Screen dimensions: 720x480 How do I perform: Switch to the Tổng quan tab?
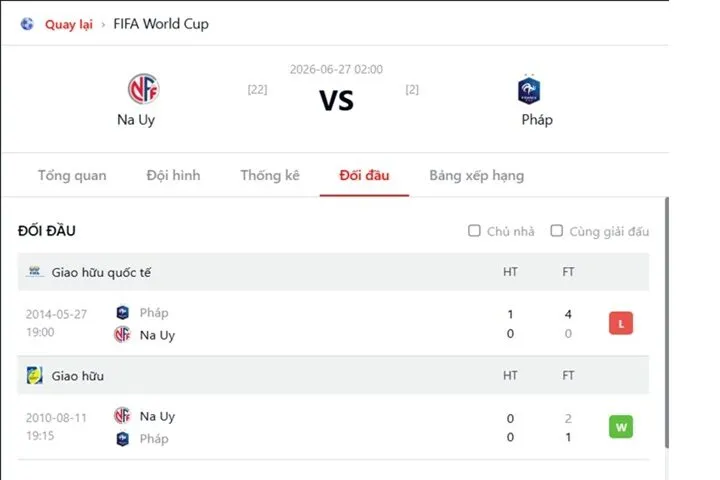[x=72, y=175]
